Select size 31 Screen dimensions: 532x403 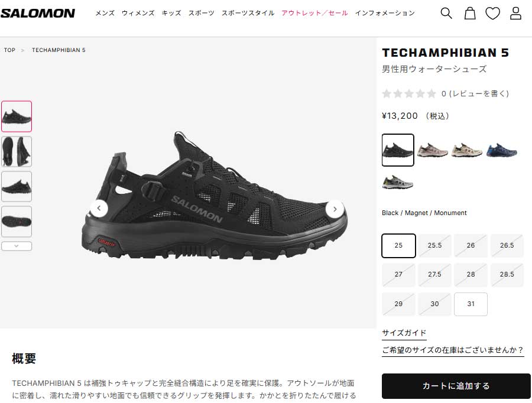tap(471, 304)
